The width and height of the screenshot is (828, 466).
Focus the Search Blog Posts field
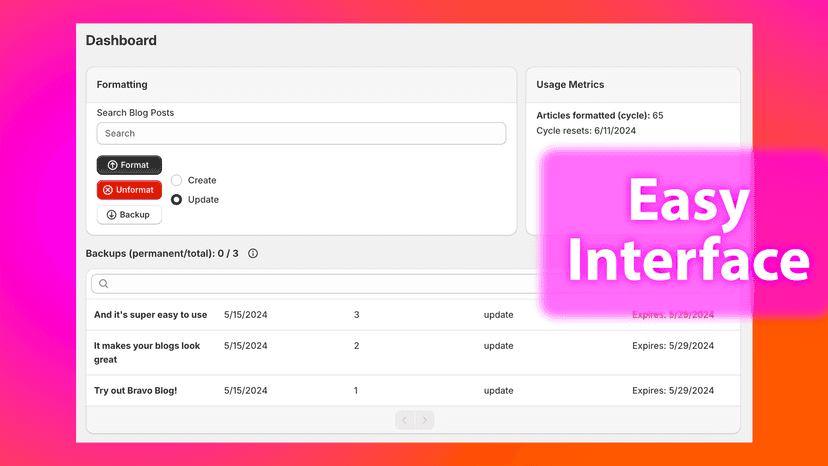coord(301,133)
